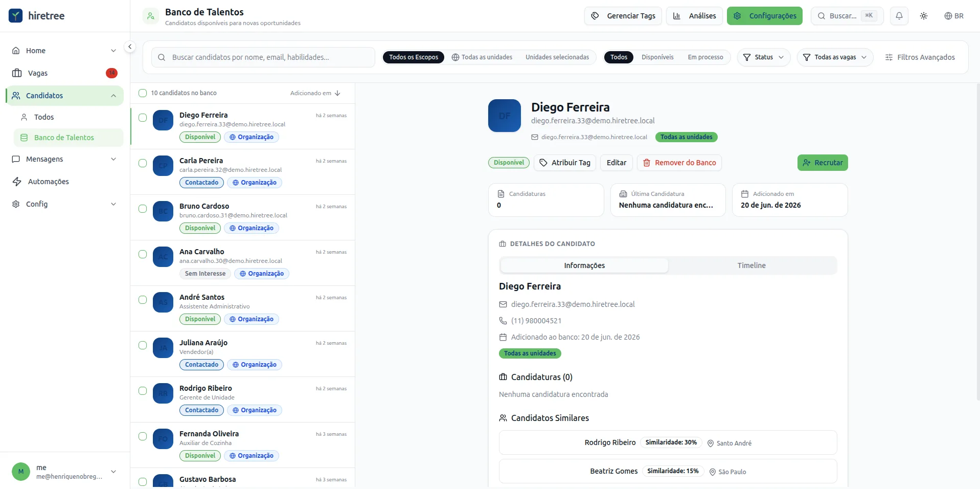Click the green Recrutar button
Image resolution: width=980 pixels, height=489 pixels.
click(x=823, y=163)
